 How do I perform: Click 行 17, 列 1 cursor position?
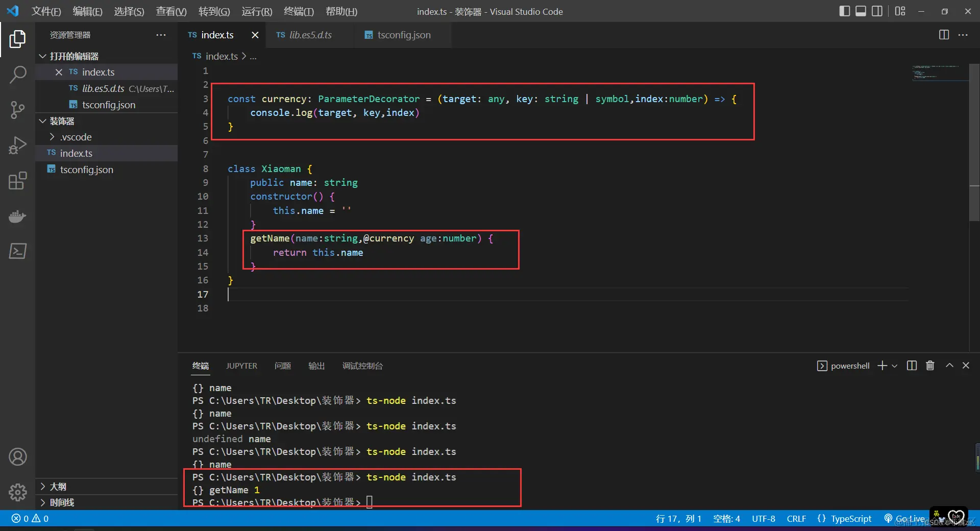678,518
